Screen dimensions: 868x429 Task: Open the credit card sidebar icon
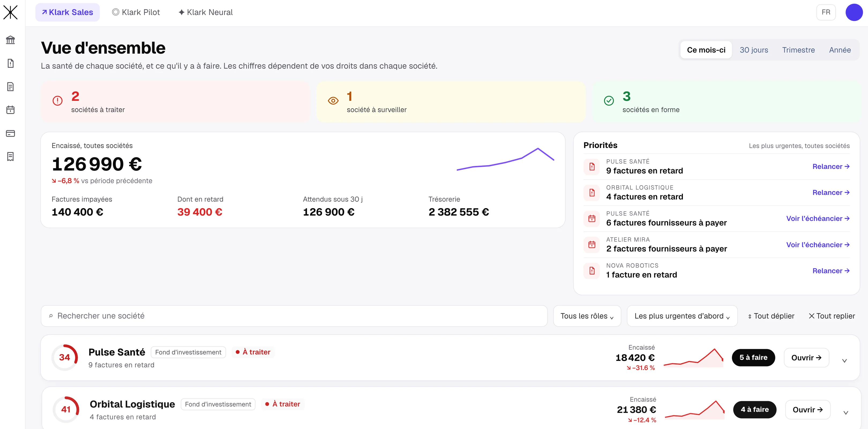click(10, 133)
